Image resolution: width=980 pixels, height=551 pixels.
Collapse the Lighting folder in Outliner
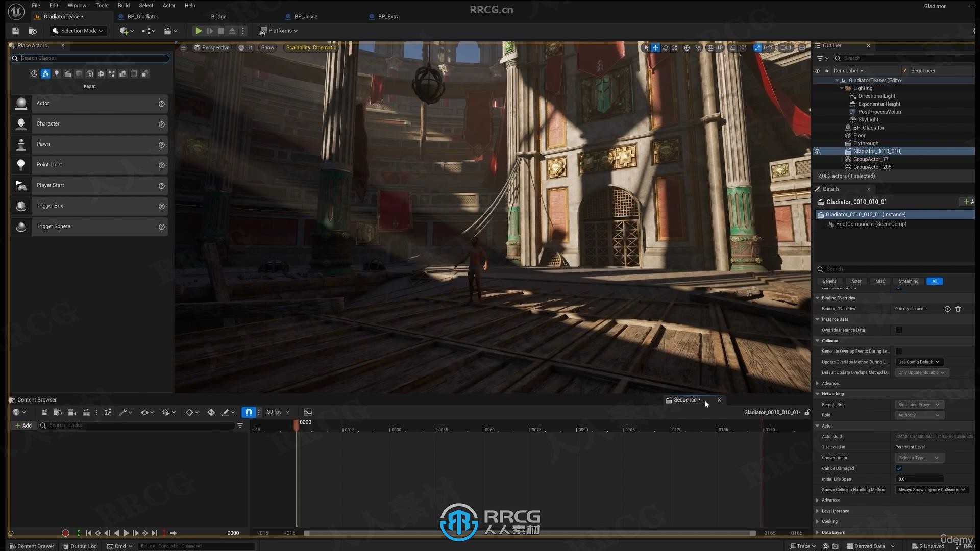coord(842,88)
